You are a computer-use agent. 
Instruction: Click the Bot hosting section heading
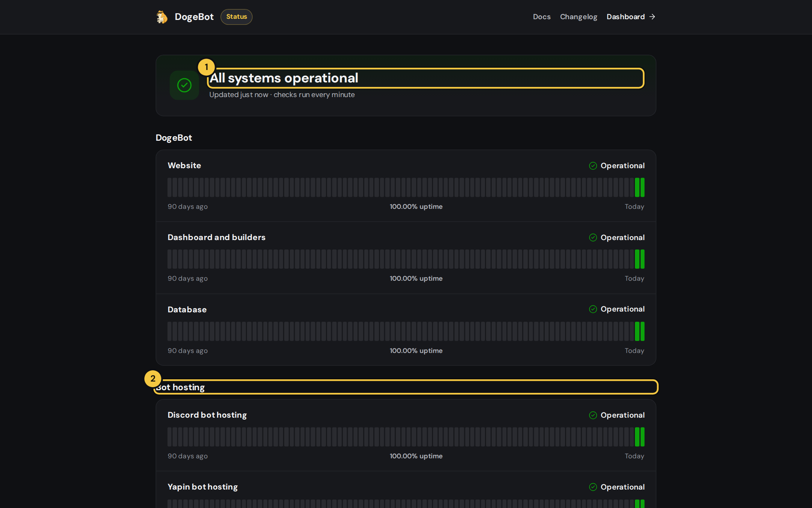[180, 387]
